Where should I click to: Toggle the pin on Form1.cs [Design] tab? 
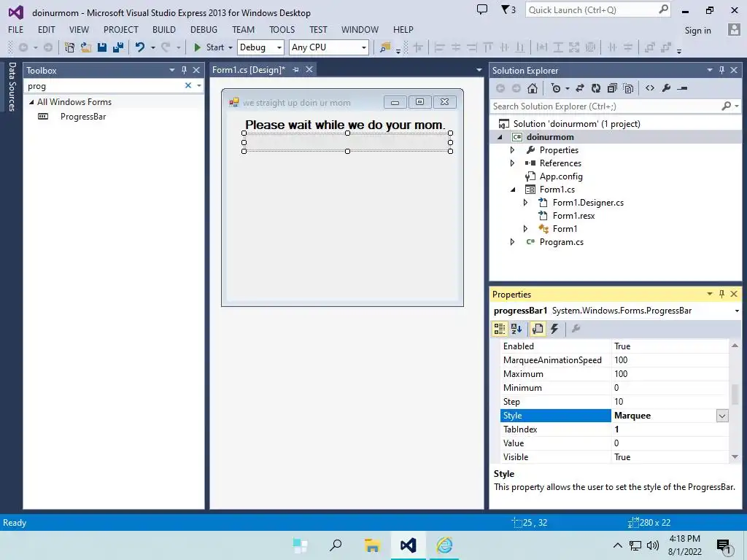tap(296, 70)
